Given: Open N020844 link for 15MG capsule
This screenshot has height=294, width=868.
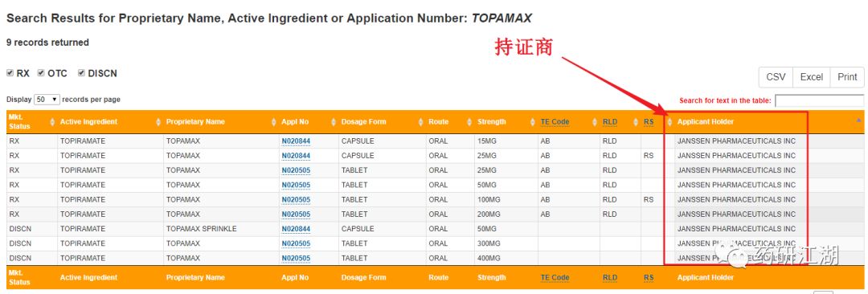Looking at the screenshot, I should click(296, 141).
